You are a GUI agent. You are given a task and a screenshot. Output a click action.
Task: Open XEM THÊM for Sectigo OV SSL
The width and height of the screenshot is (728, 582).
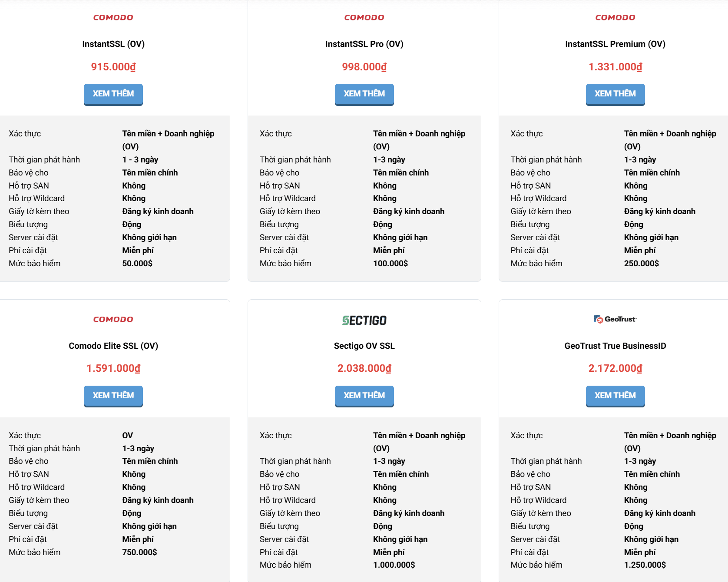(364, 396)
